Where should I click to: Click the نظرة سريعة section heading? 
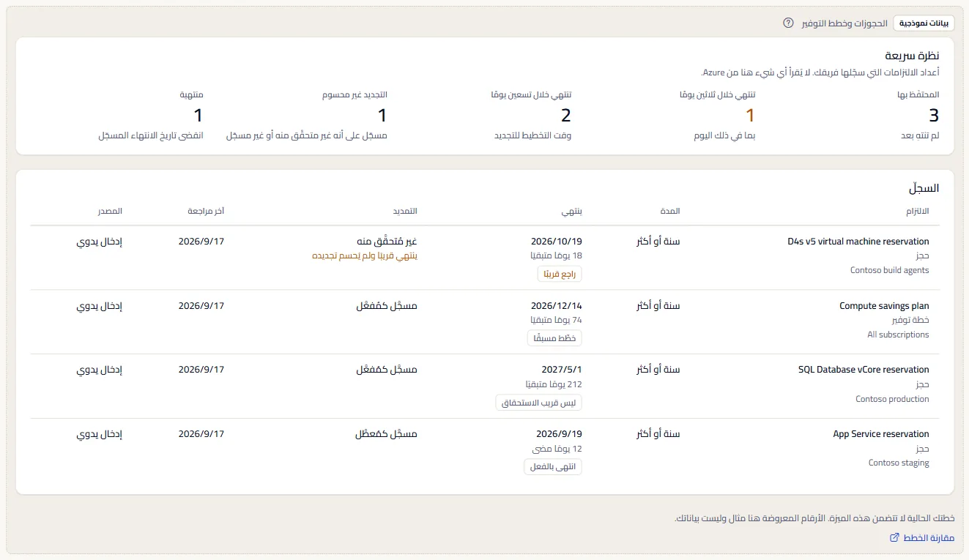(x=913, y=56)
